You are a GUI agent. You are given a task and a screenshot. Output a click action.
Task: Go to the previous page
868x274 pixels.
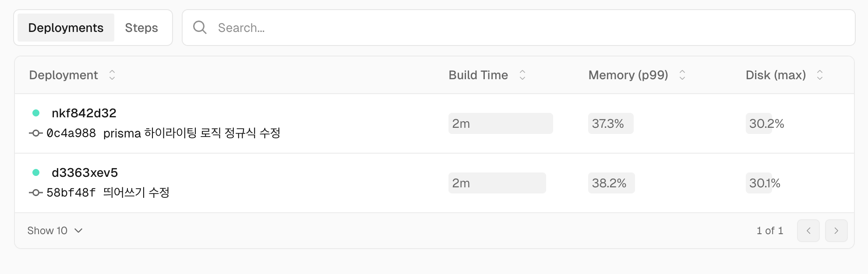coord(808,231)
